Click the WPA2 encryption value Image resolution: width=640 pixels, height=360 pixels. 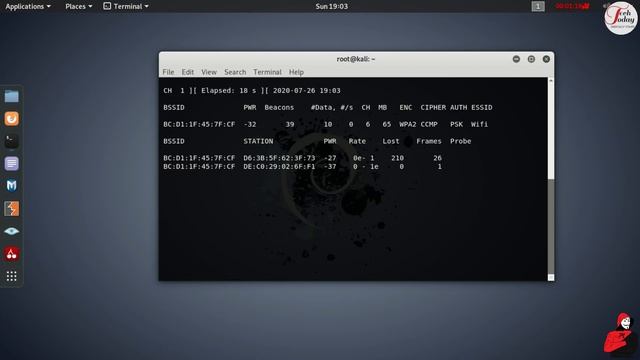pos(408,124)
